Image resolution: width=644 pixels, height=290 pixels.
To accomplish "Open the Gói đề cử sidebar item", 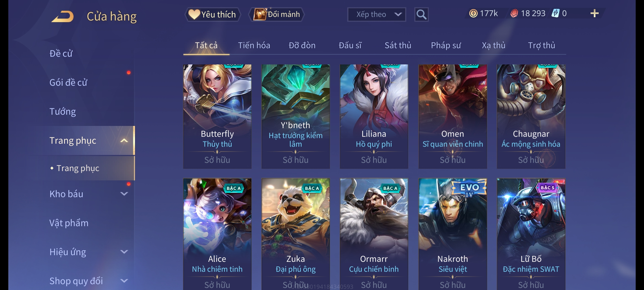I will point(68,82).
